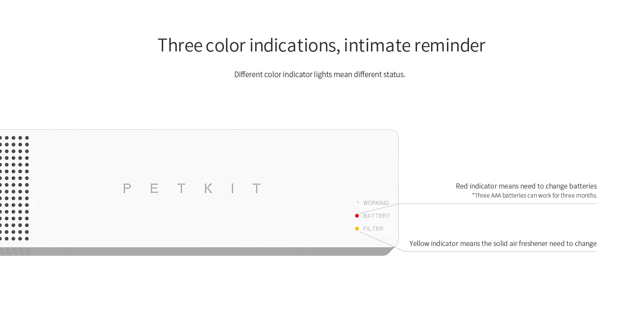Click the "Three AAA batteries" footnote
This screenshot has width=644, height=315.
[535, 195]
